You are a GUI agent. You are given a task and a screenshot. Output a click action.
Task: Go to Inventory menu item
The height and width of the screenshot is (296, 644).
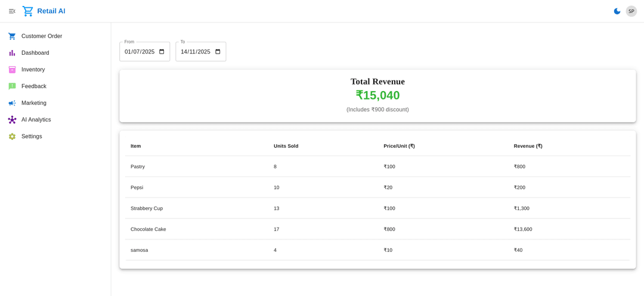point(33,70)
